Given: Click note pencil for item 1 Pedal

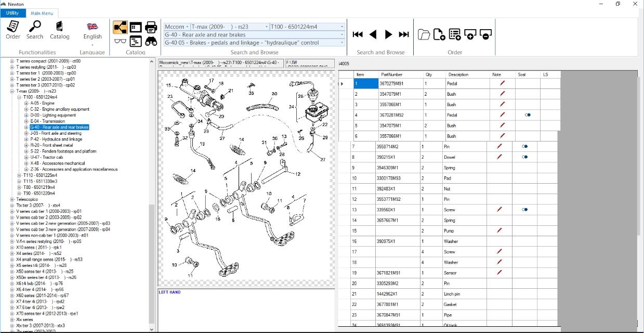Looking at the screenshot, I should (x=502, y=83).
